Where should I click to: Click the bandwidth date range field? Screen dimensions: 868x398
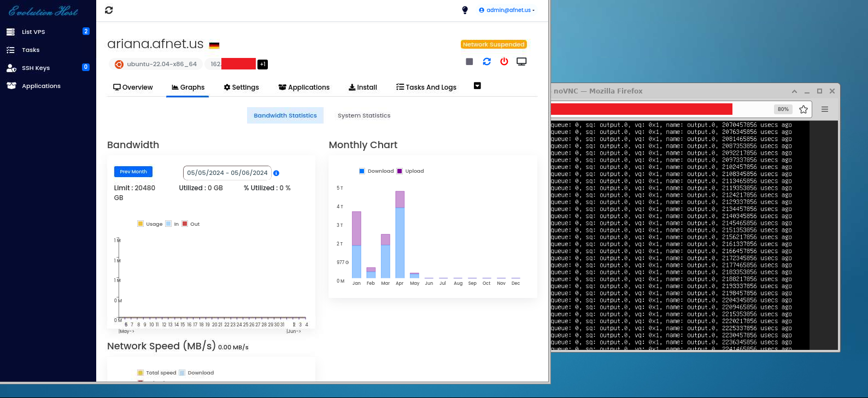(227, 173)
